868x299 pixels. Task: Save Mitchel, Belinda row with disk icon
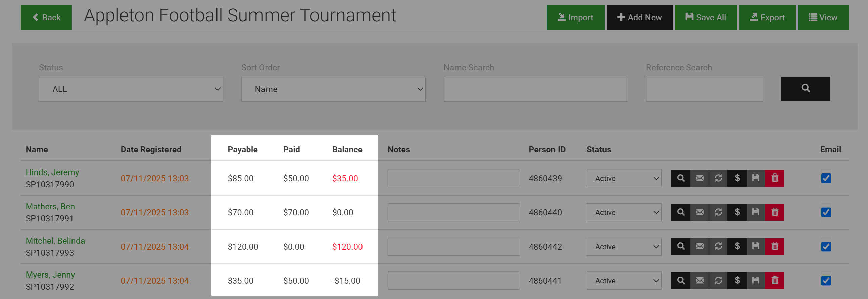(756, 247)
